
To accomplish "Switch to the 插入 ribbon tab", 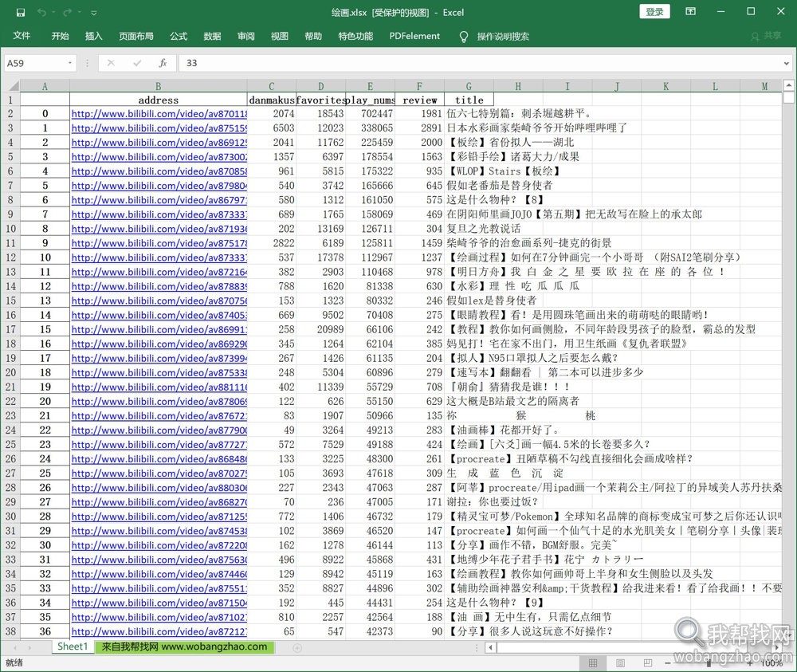I will (x=93, y=36).
